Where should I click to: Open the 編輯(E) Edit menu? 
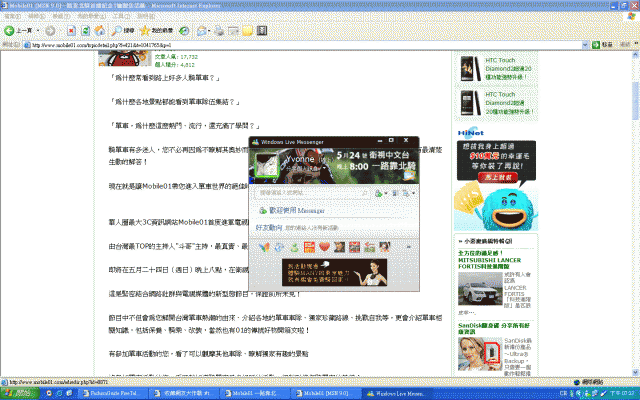37,16
